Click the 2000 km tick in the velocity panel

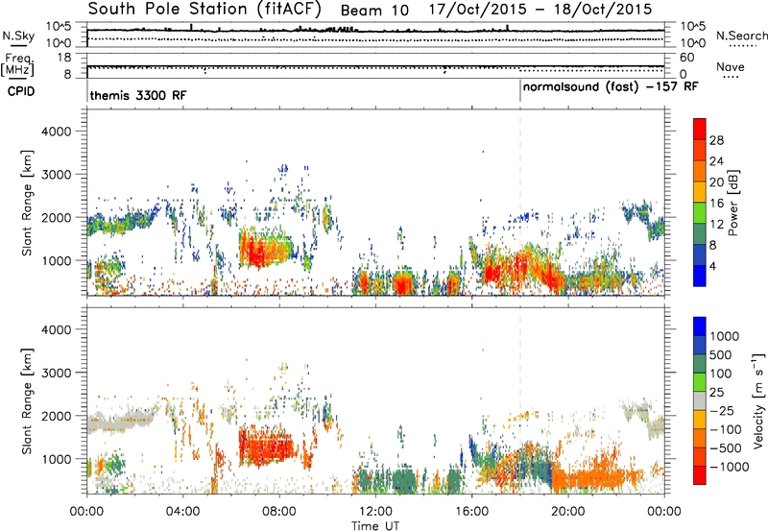point(56,416)
